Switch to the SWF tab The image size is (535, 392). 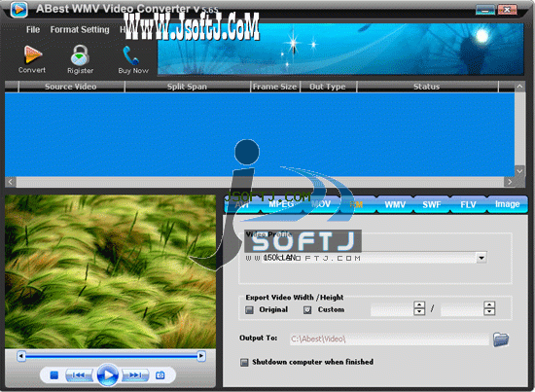pyautogui.click(x=432, y=204)
